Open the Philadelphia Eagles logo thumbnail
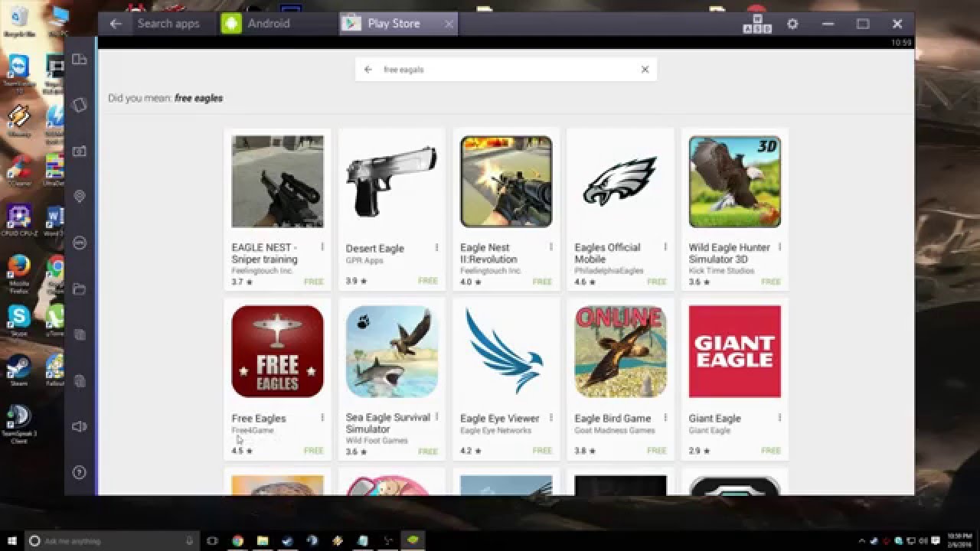 (x=620, y=181)
